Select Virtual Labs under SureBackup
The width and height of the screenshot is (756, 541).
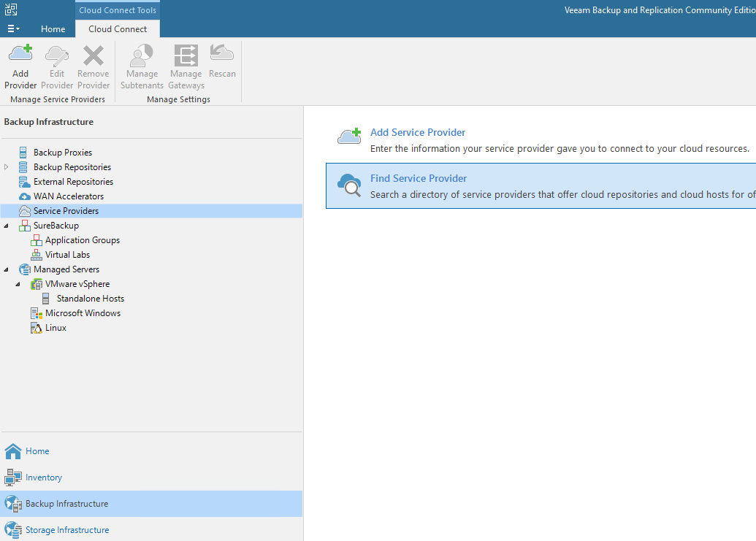67,255
